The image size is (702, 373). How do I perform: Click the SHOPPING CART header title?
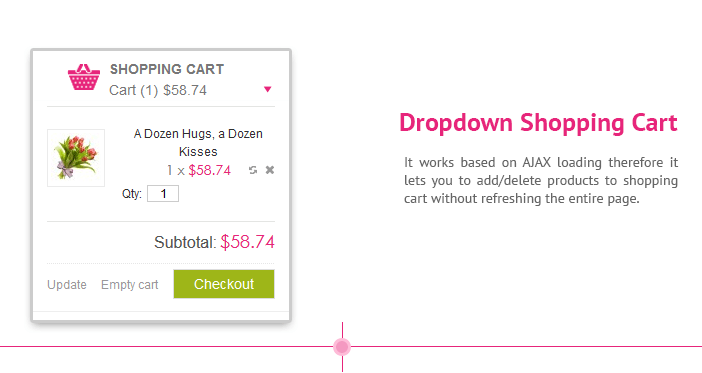pos(167,69)
